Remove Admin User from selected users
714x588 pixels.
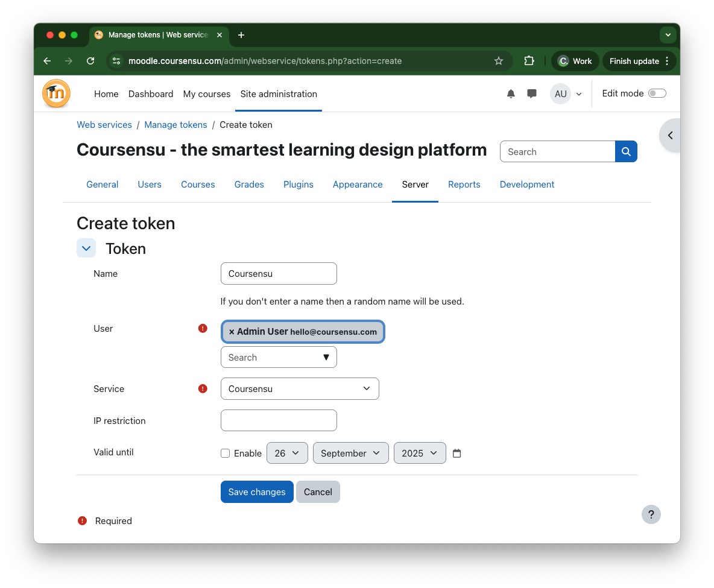[x=232, y=332]
